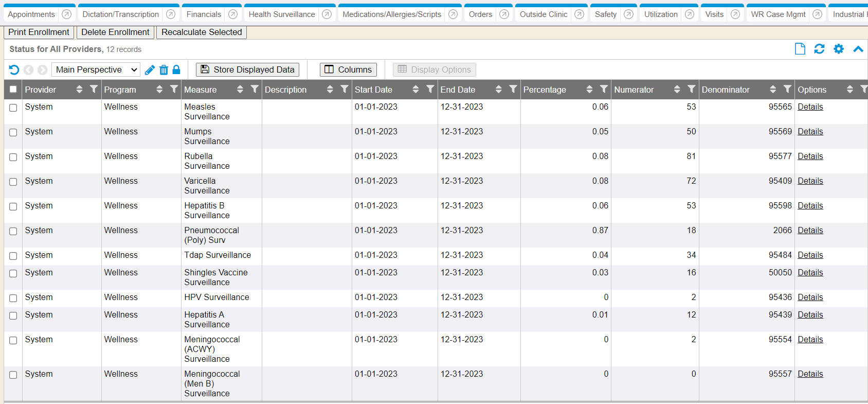This screenshot has height=404, width=868.
Task: Switch to the Health Surveillance tab
Action: [x=281, y=14]
